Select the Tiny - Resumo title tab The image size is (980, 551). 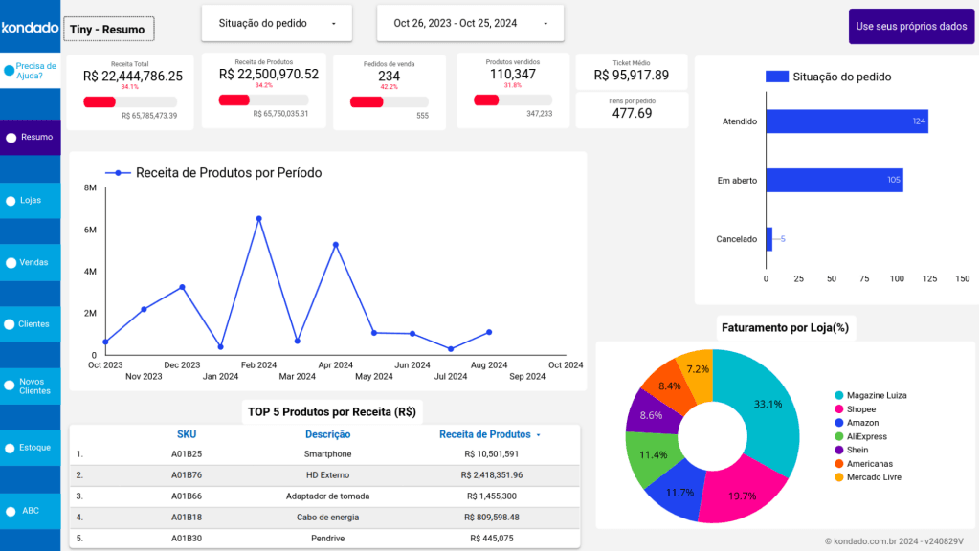tap(107, 30)
